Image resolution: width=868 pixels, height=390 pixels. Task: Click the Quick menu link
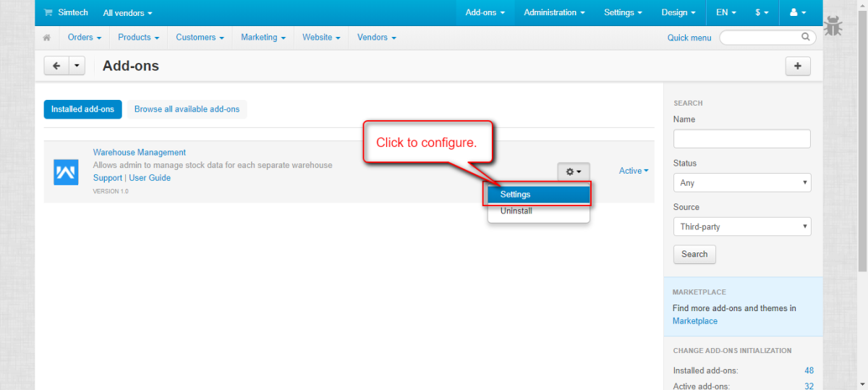pos(689,38)
